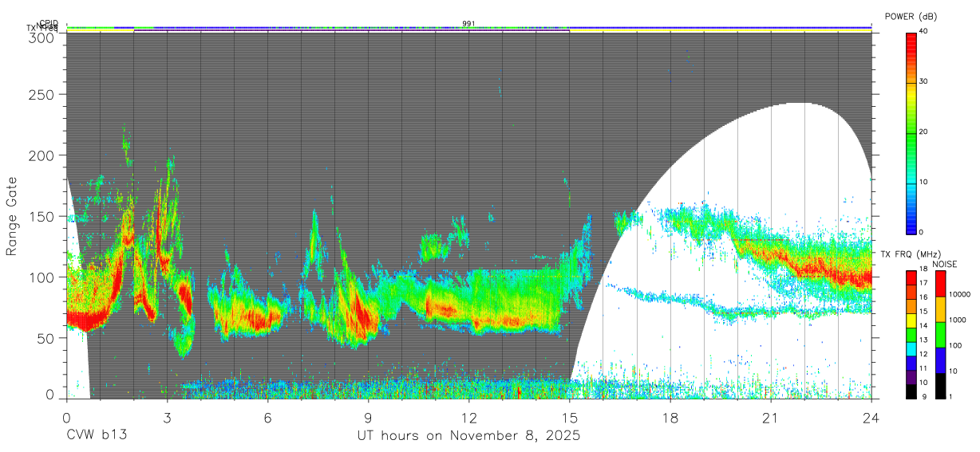Click the 12 label on TX FRQ legend
The height and width of the screenshot is (452, 980).
(923, 355)
